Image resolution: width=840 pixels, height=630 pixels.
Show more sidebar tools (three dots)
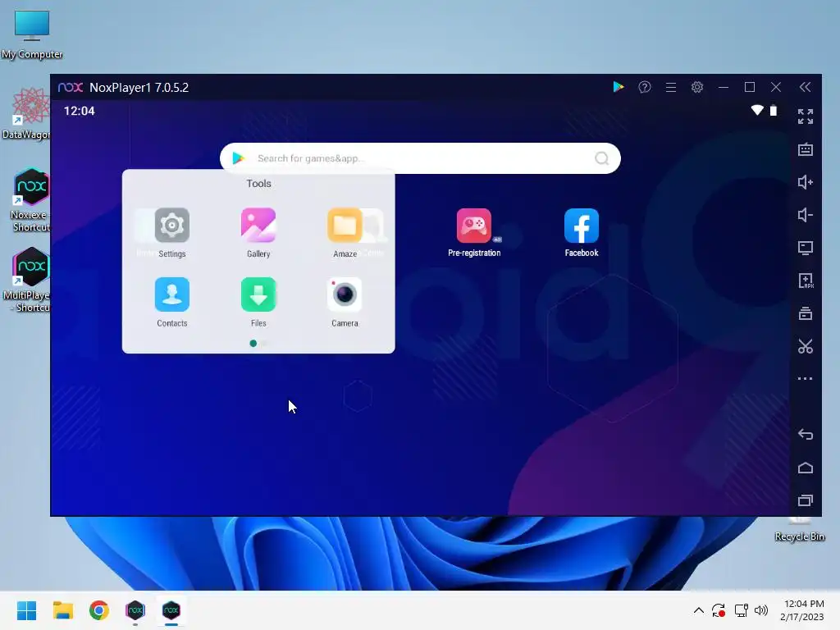click(806, 379)
